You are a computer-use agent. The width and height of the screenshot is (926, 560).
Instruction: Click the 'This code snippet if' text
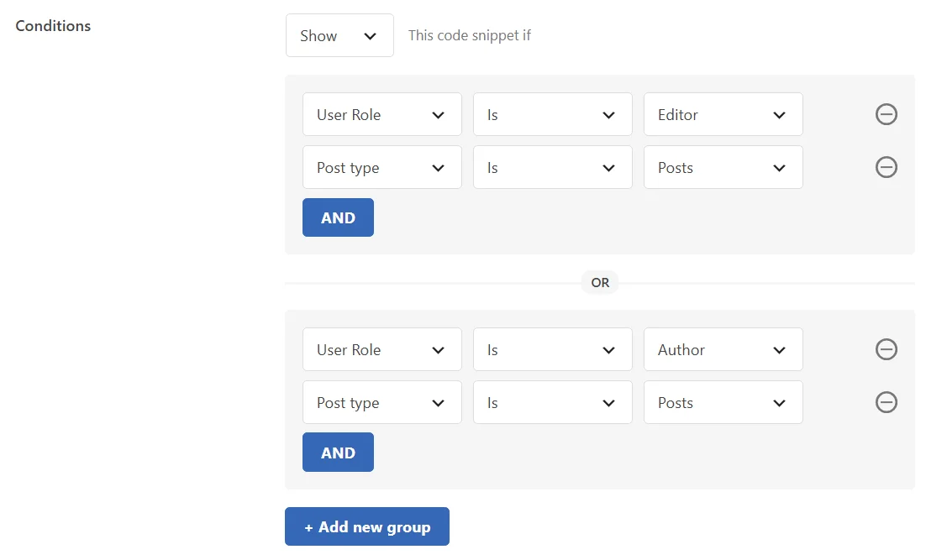470,35
